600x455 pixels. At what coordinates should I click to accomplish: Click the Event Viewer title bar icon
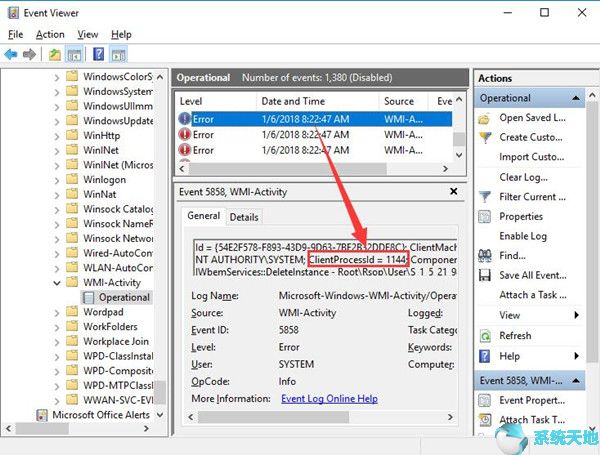point(13,13)
